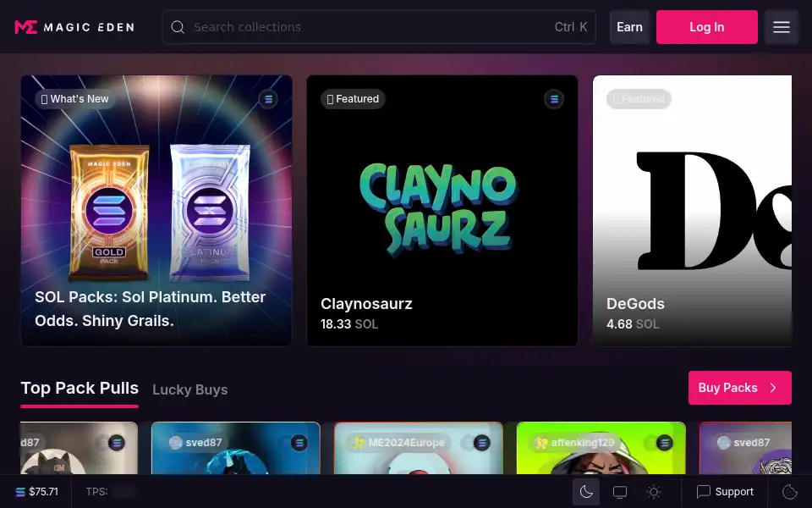
Task: Click the TPS indicator
Action: 110,491
